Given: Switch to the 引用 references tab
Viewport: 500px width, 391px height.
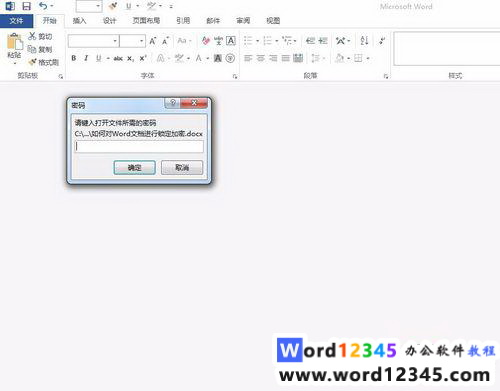Looking at the screenshot, I should (x=183, y=21).
